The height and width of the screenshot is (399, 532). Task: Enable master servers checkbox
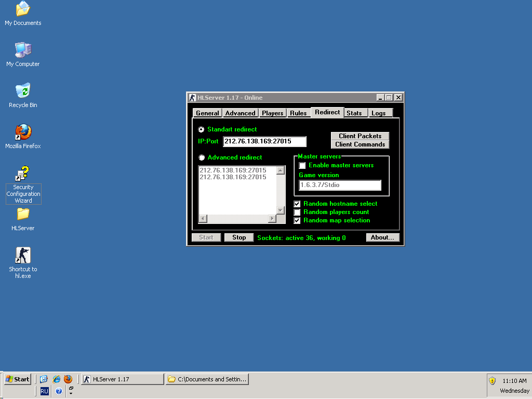302,165
